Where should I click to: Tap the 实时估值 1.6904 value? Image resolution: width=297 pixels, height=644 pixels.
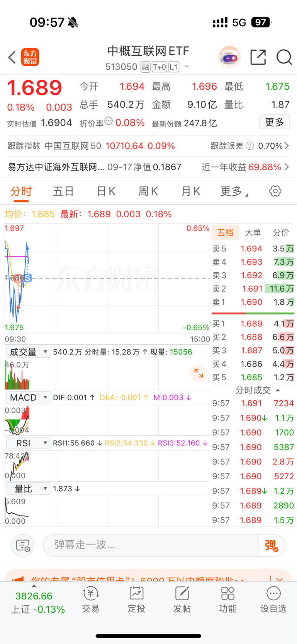(x=56, y=123)
